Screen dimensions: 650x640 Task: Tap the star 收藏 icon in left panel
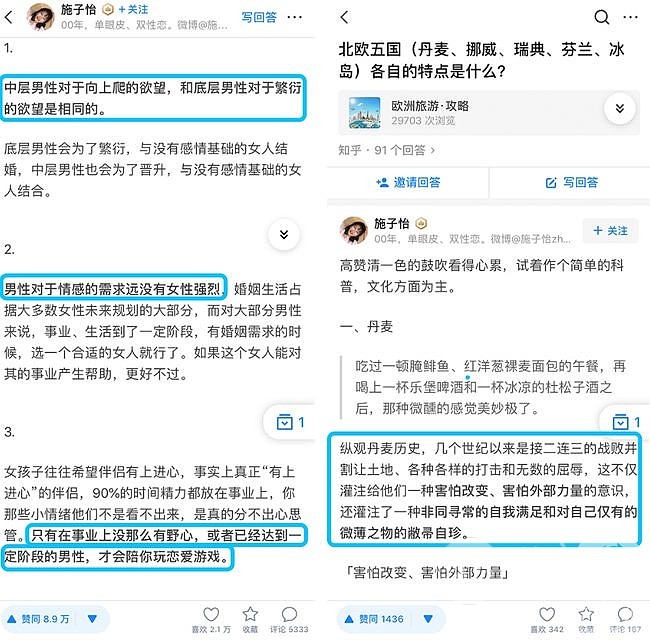click(250, 614)
